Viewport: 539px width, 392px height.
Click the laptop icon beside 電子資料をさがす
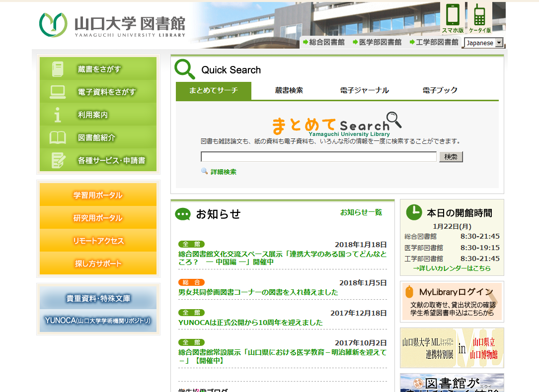(58, 92)
